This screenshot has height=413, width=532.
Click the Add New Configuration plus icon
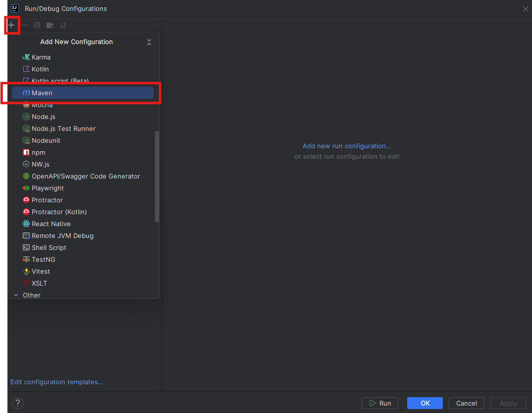coord(11,25)
